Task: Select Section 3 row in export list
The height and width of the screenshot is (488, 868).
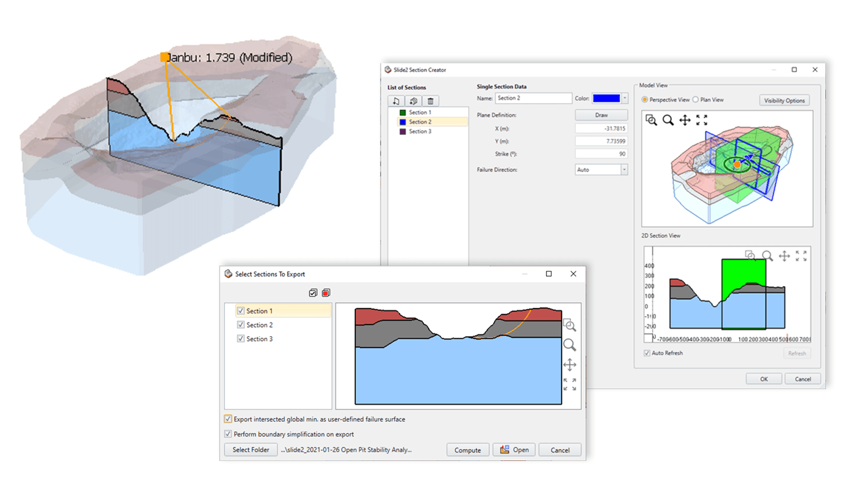Action: click(259, 339)
